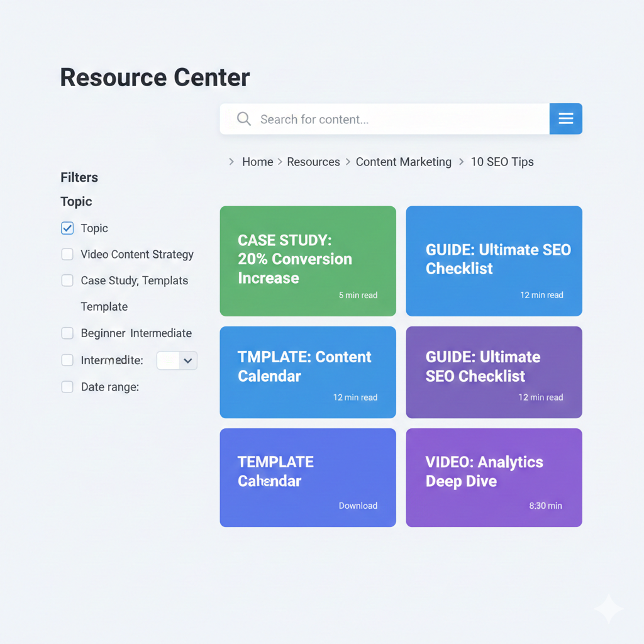Image resolution: width=644 pixels, height=644 pixels.
Task: Select the 10 SEO Tips breadcrumb
Action: 502,162
